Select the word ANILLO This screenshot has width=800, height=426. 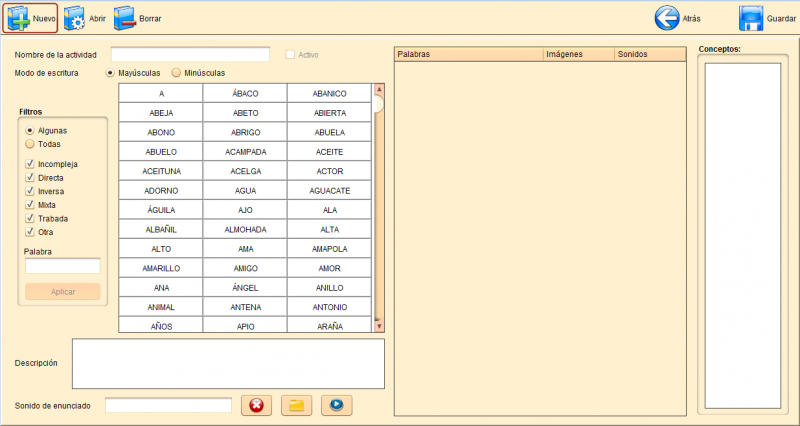tap(330, 287)
